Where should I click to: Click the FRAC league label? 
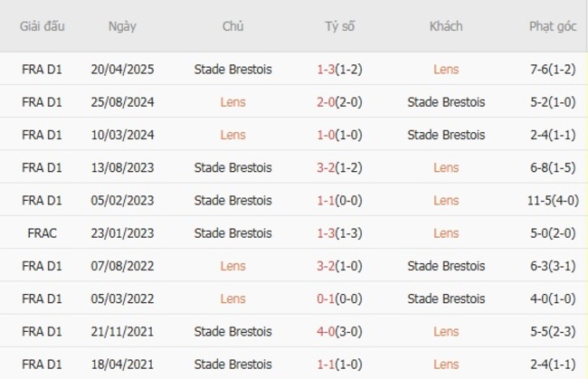42,233
